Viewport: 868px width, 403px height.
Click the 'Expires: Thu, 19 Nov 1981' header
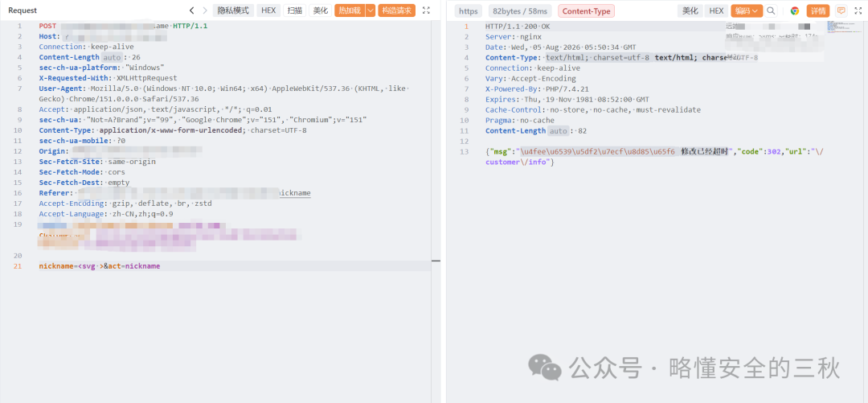click(x=567, y=99)
